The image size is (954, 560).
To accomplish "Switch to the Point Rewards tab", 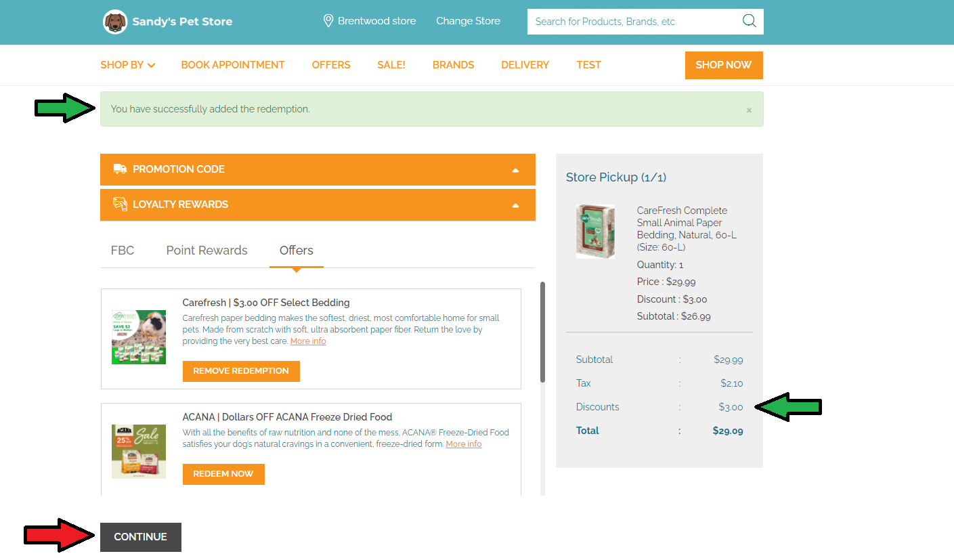I will pyautogui.click(x=207, y=251).
